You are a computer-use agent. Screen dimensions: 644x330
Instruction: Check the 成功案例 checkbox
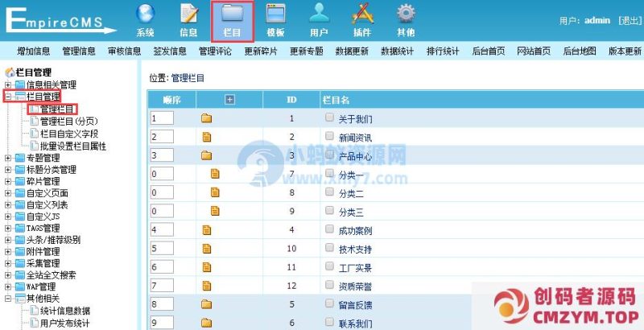(x=329, y=229)
